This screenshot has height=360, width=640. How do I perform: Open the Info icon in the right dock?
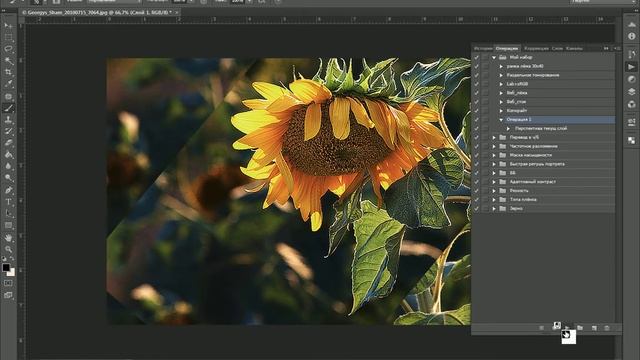(631, 36)
